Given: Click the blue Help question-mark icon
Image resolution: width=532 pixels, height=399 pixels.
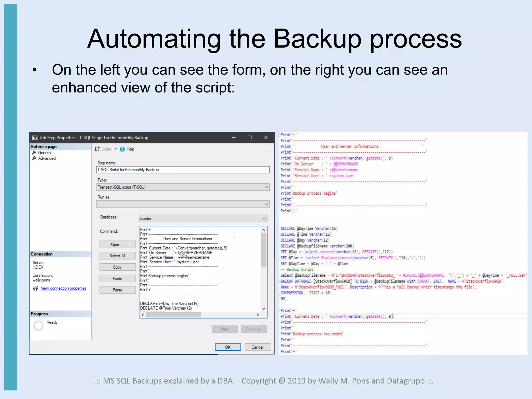Looking at the screenshot, I should pos(122,149).
